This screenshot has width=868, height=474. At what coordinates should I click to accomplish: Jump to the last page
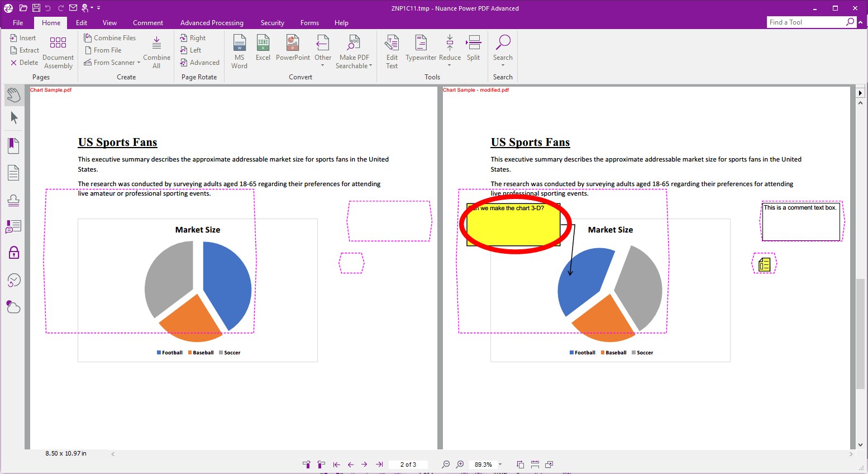coord(379,464)
